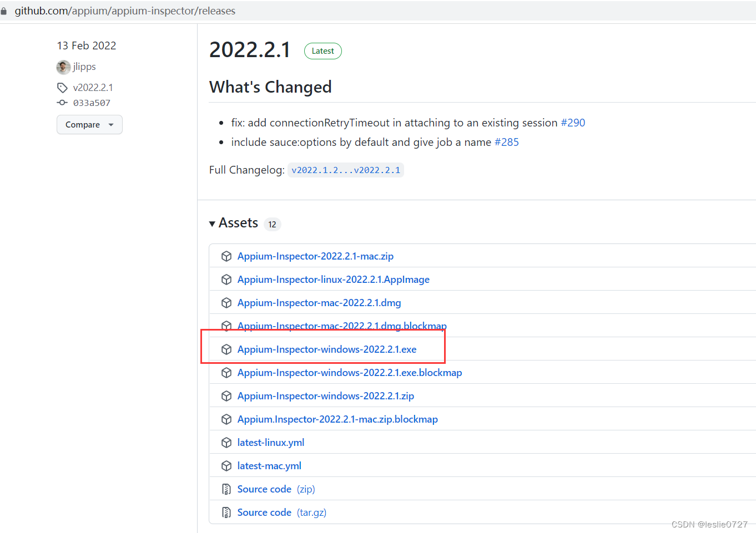Collapse the Assets section triangle
The image size is (756, 533).
pyautogui.click(x=213, y=223)
